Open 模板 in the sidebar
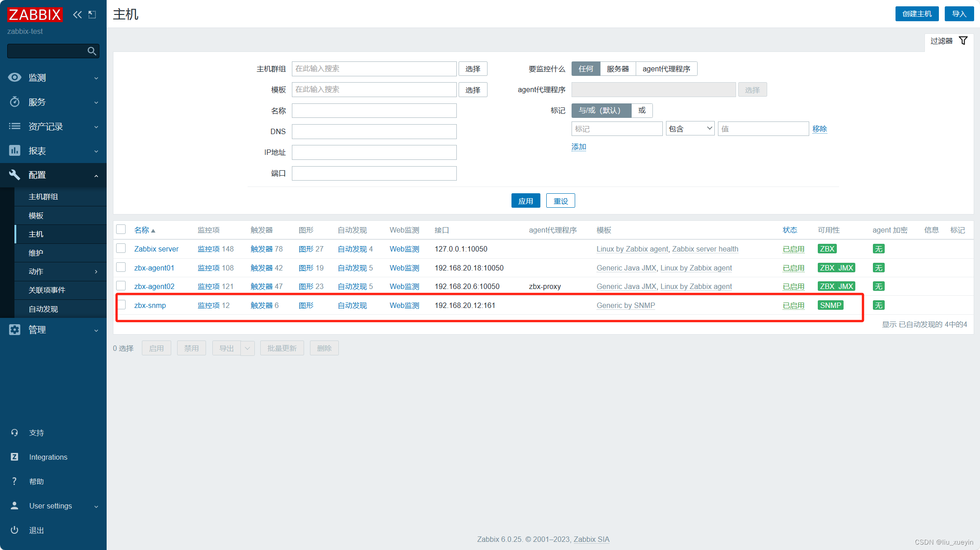 [36, 215]
